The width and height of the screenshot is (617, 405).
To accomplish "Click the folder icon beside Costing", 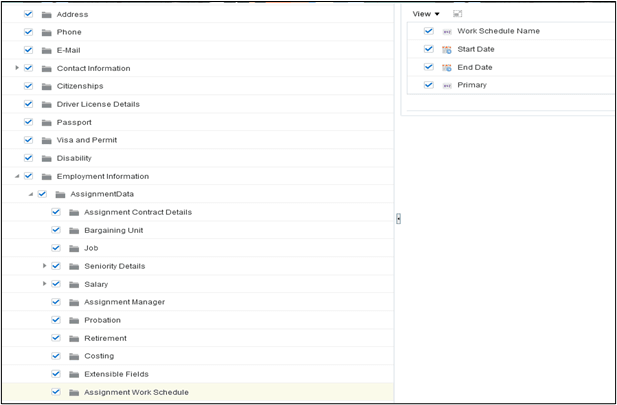I will coord(74,356).
